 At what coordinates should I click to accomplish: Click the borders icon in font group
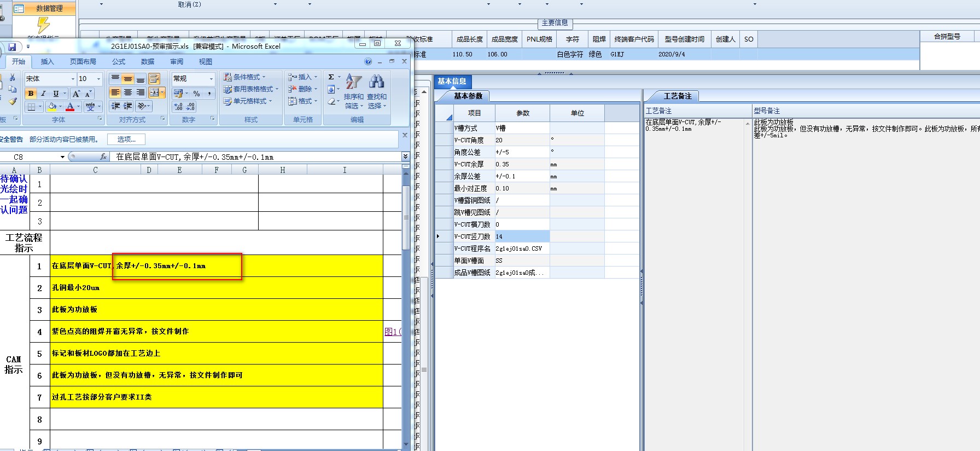click(32, 107)
